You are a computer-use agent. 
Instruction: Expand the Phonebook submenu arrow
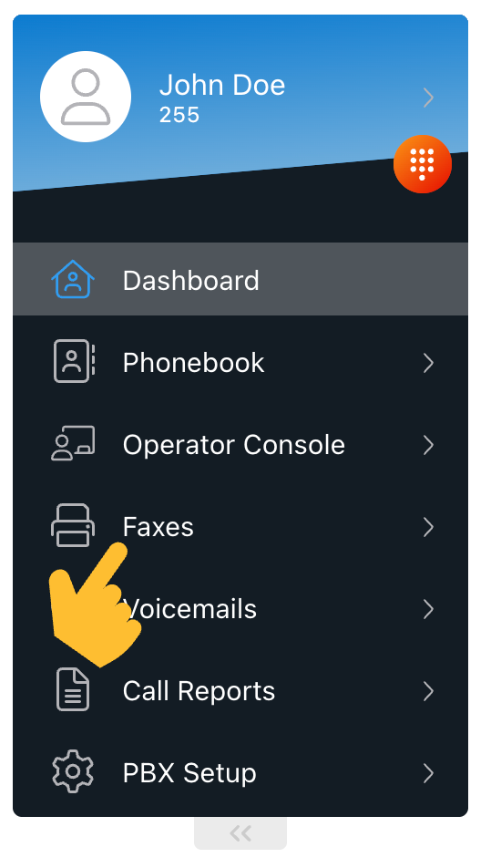coord(428,363)
